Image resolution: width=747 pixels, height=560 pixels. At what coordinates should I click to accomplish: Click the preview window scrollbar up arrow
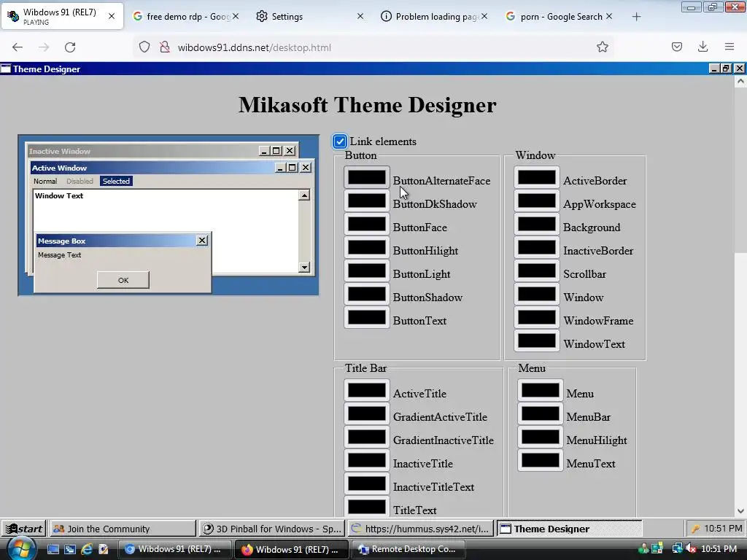pos(304,195)
